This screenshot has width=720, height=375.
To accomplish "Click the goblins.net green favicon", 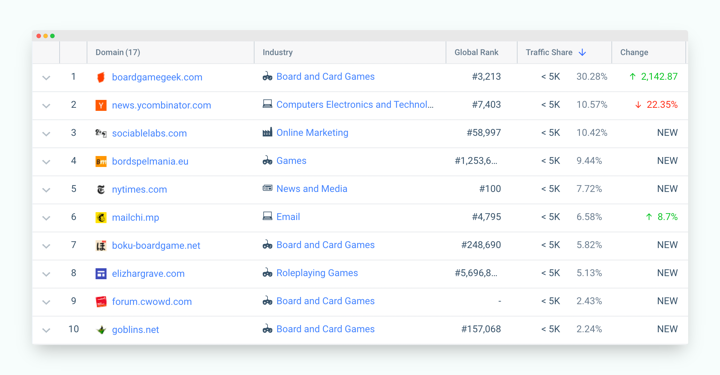I will (x=101, y=330).
